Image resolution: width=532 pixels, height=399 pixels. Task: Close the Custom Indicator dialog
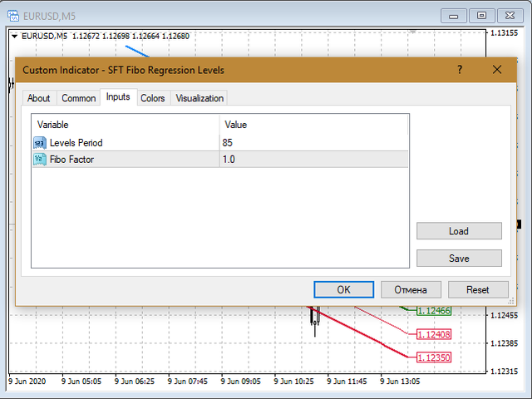(497, 70)
